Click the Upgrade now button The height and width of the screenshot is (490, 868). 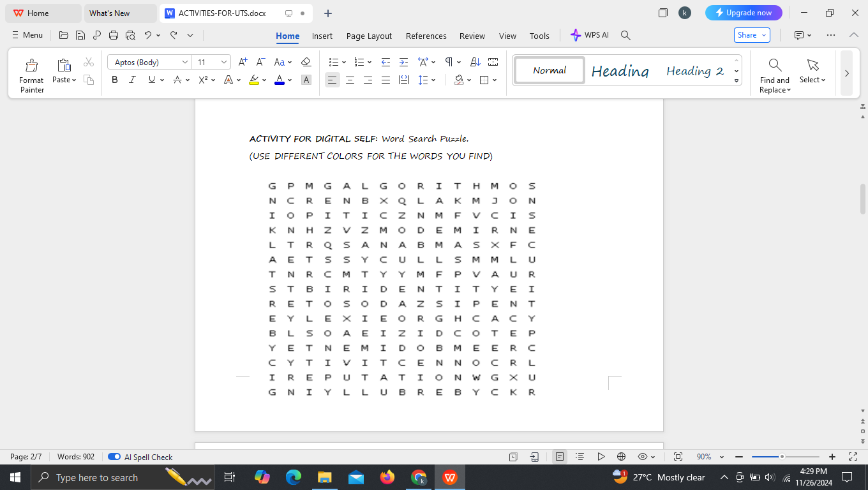(x=744, y=13)
